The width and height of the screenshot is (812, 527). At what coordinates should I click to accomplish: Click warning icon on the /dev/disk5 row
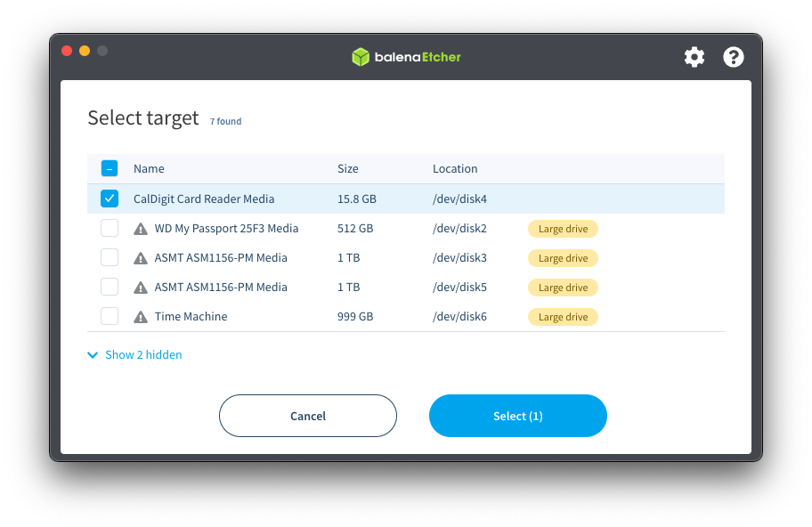tap(141, 288)
